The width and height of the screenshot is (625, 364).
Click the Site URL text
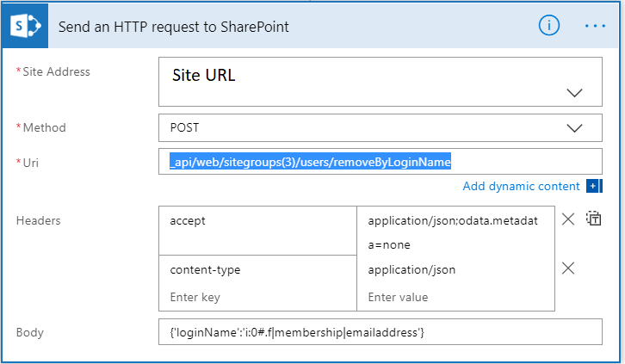[x=204, y=75]
